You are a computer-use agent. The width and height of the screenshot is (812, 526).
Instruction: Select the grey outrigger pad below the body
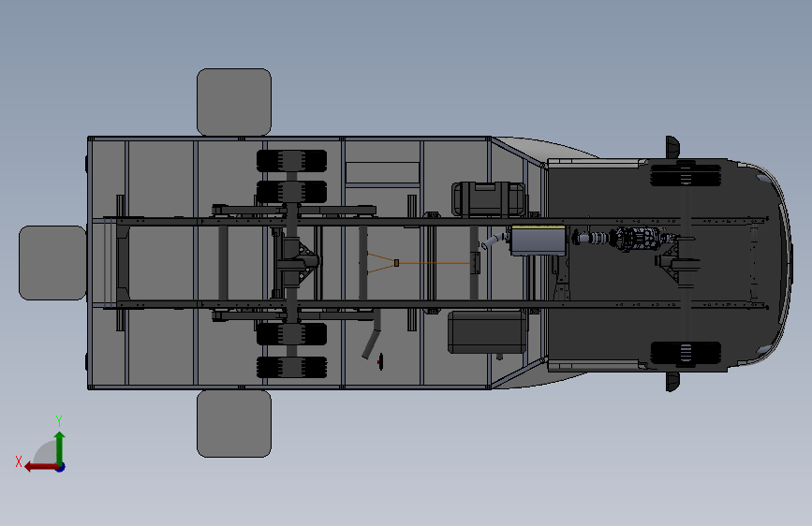point(234,423)
